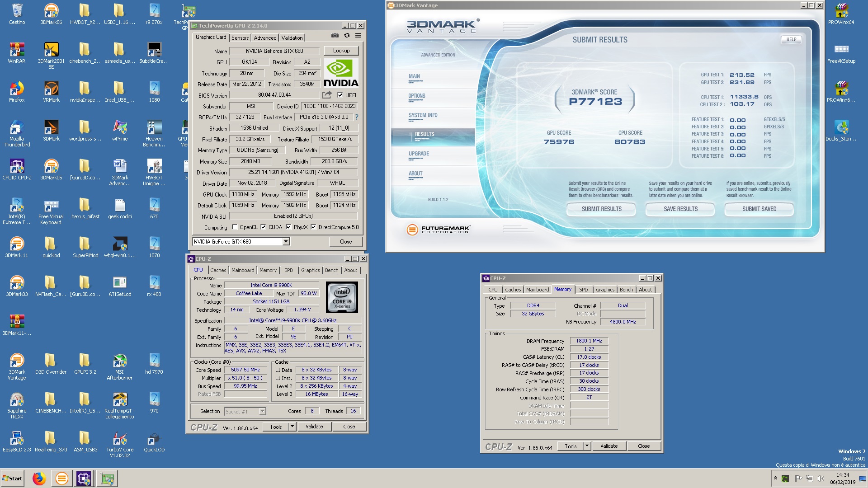Click the GPU-Z taskbar icon
The width and height of the screenshot is (868, 488).
107,479
